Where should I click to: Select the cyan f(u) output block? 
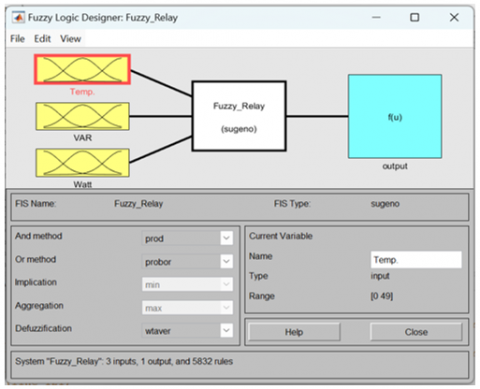click(395, 116)
